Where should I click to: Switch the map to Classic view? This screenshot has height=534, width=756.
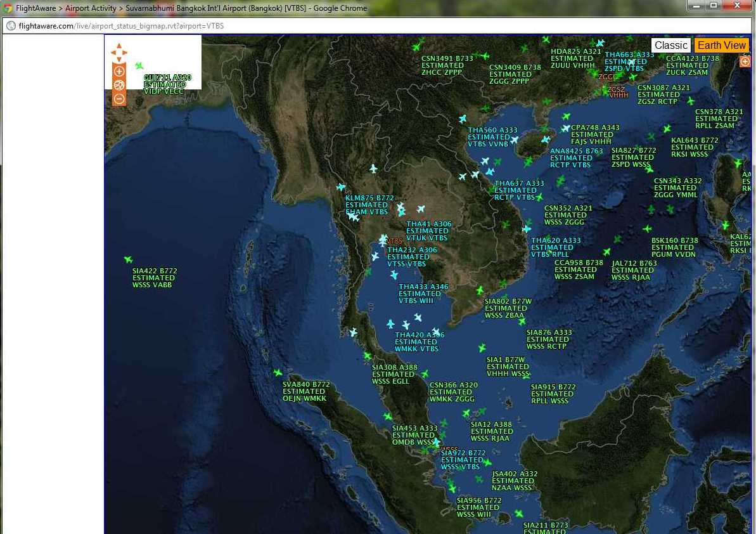point(670,45)
